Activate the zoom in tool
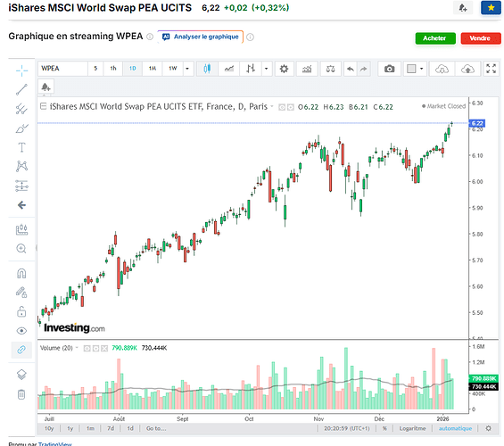Image resolution: width=504 pixels, height=446 pixels. pos(21,248)
